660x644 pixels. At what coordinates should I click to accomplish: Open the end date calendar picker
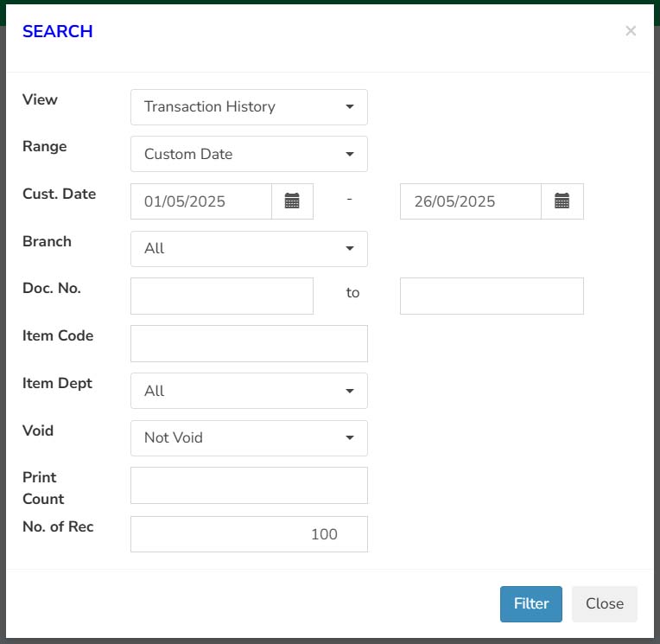pos(562,201)
